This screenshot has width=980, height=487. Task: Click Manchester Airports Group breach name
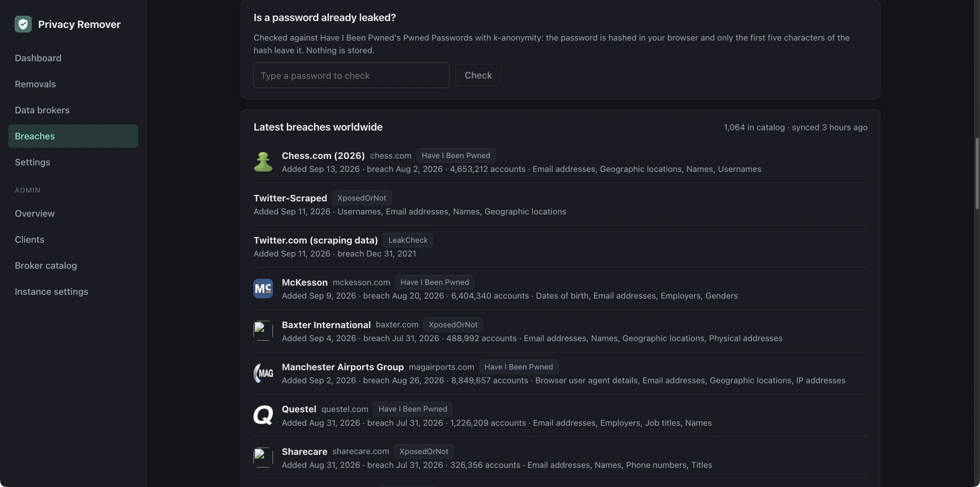342,367
